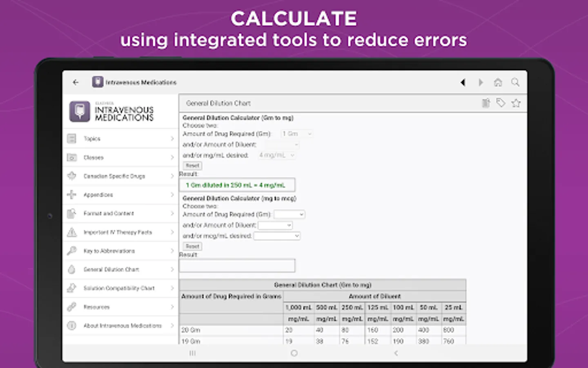Tap the Topics list icon
This screenshot has height=368, width=588.
(x=71, y=139)
